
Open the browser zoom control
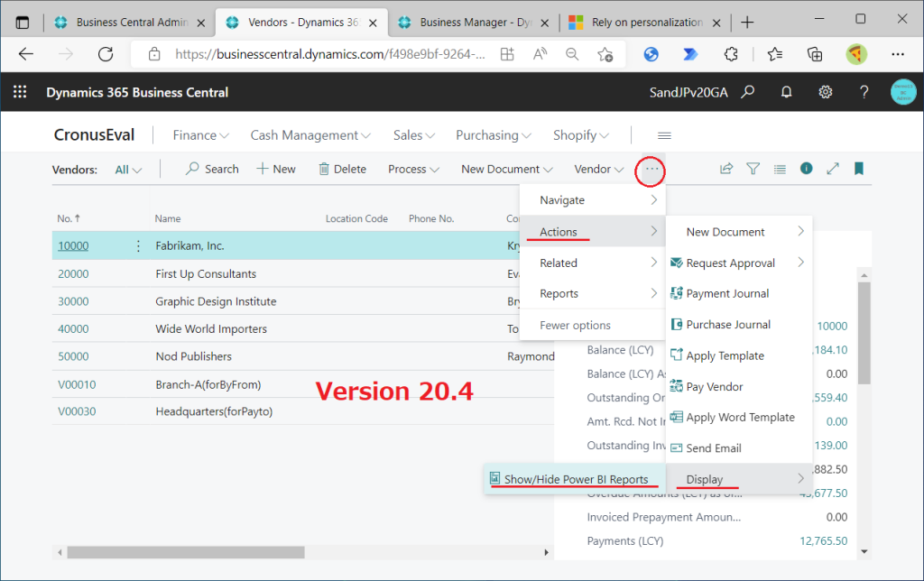coord(571,54)
